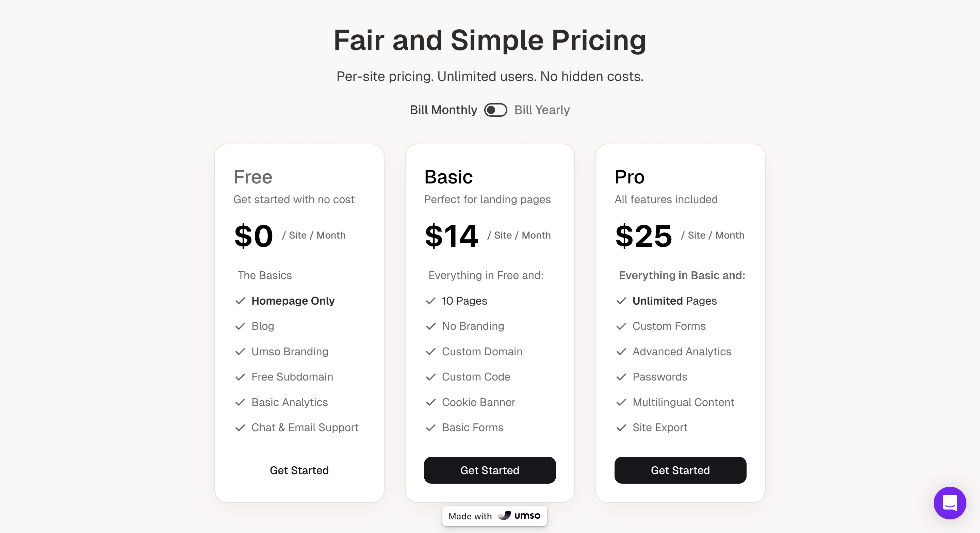Click the checkmark beside Advanced Analytics

[621, 352]
